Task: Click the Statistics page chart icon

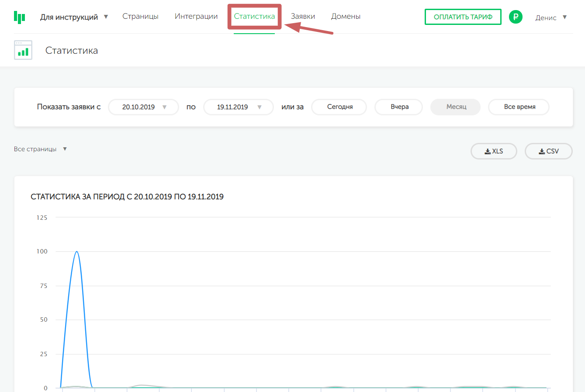Action: pos(23,50)
